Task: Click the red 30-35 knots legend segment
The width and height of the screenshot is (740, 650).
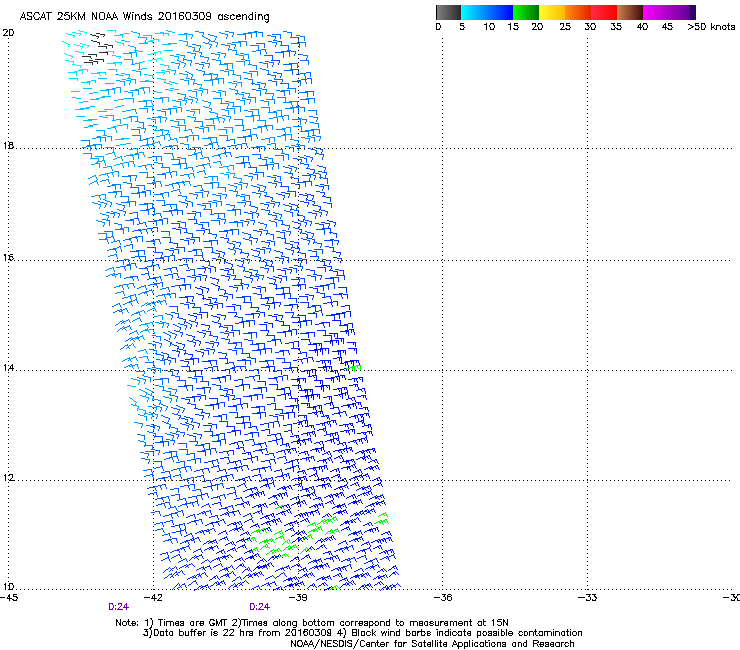Action: (604, 12)
